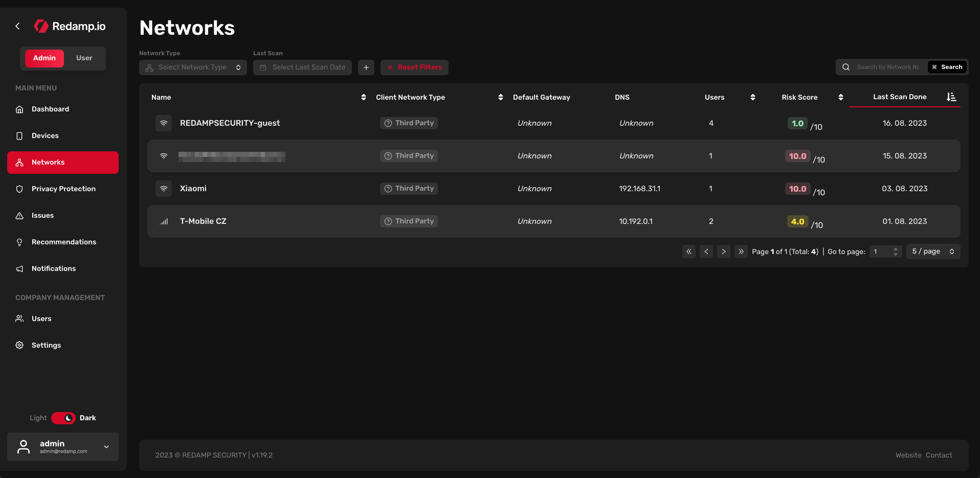This screenshot has width=980, height=478.
Task: Click risk score 1.0 badge
Action: pyautogui.click(x=797, y=123)
